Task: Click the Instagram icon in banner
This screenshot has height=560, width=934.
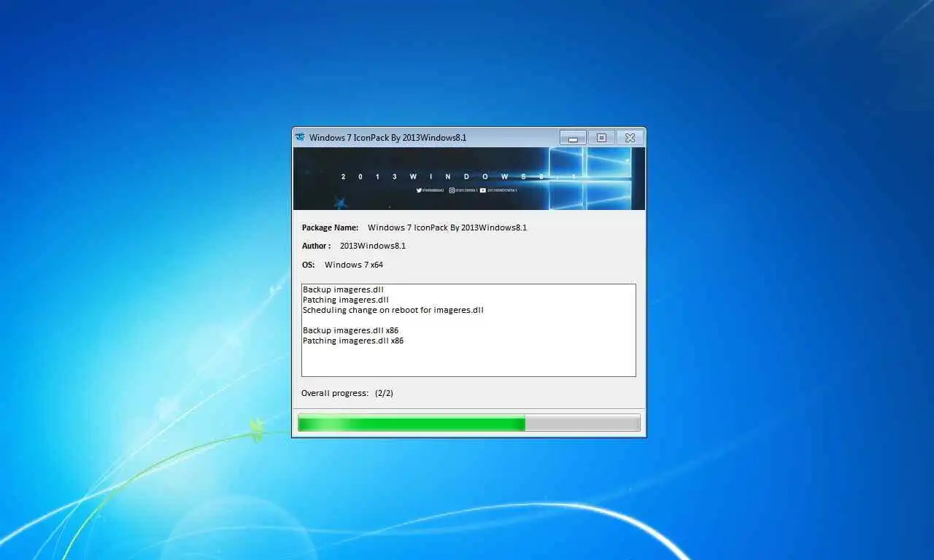Action: pos(452,190)
